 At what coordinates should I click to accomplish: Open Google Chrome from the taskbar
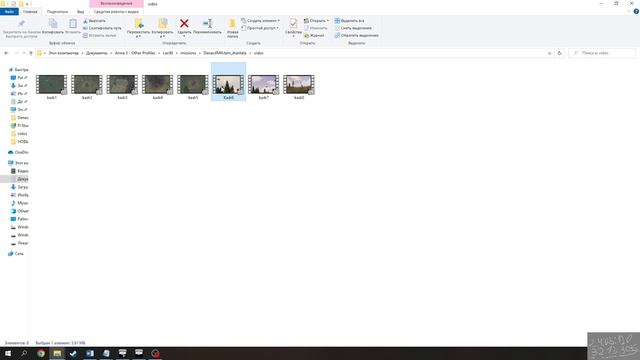pyautogui.click(x=41, y=353)
